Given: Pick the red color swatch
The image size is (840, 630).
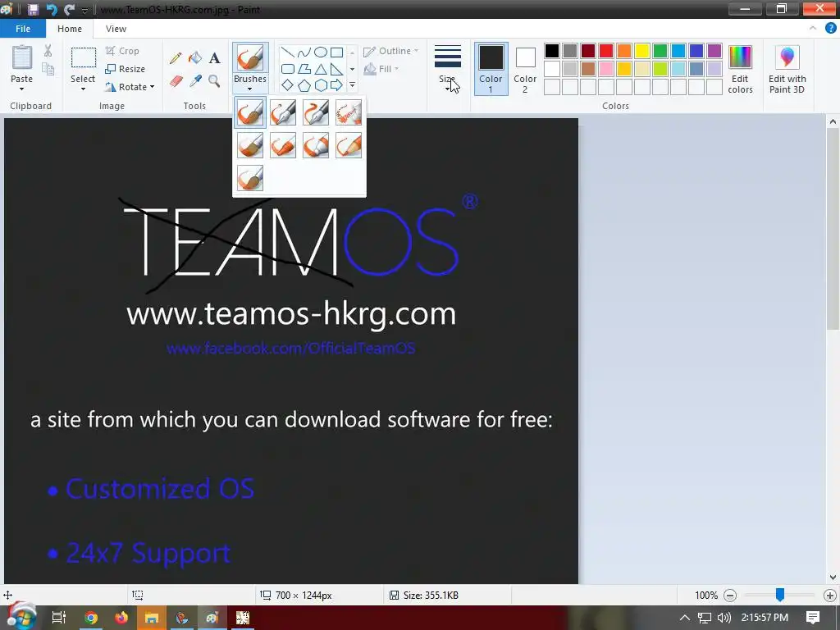Looking at the screenshot, I should (606, 51).
